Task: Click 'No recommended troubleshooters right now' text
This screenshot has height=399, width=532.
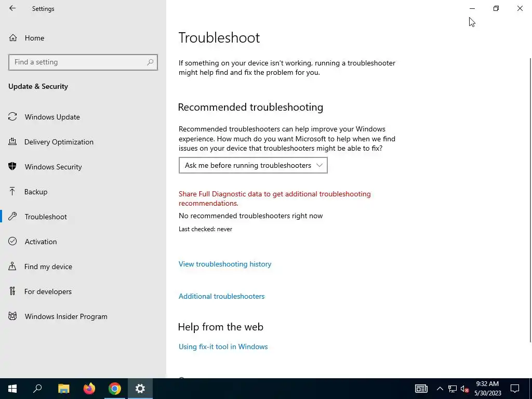Action: [251, 216]
